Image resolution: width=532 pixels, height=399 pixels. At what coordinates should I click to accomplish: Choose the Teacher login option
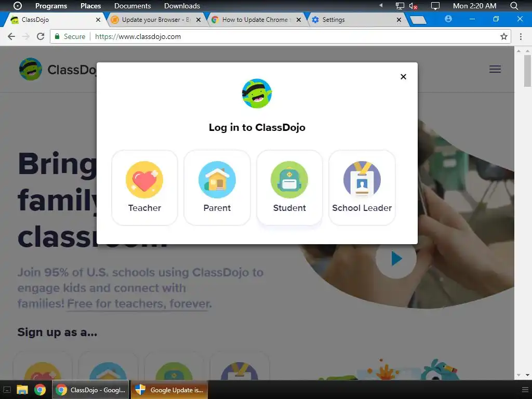[x=144, y=188]
